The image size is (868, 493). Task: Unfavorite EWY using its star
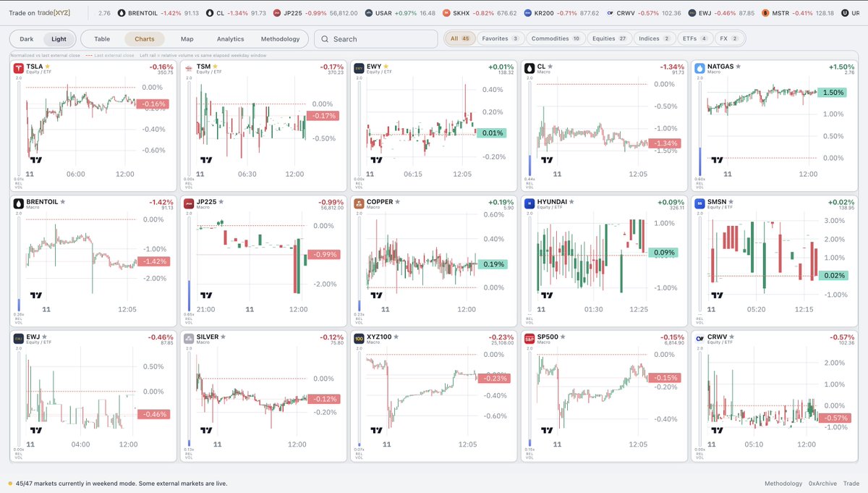coord(386,67)
